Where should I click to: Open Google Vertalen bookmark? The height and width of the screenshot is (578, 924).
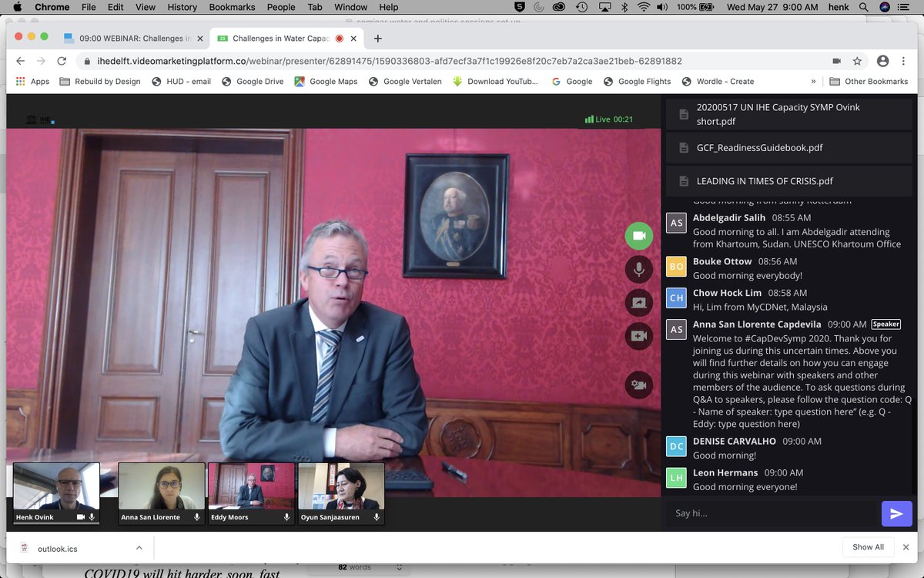pos(405,81)
